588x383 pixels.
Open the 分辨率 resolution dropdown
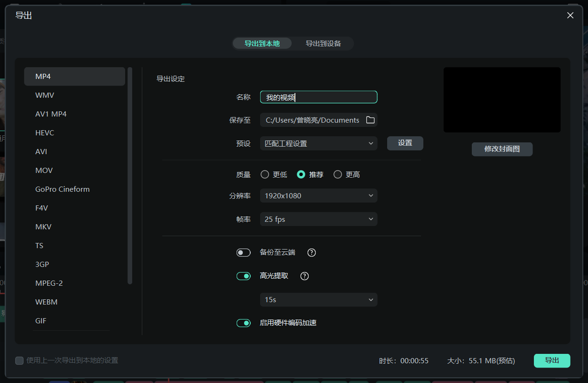pos(318,195)
